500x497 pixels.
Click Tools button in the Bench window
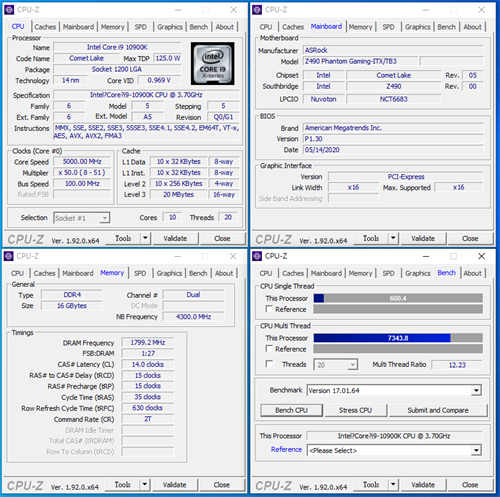[x=371, y=484]
